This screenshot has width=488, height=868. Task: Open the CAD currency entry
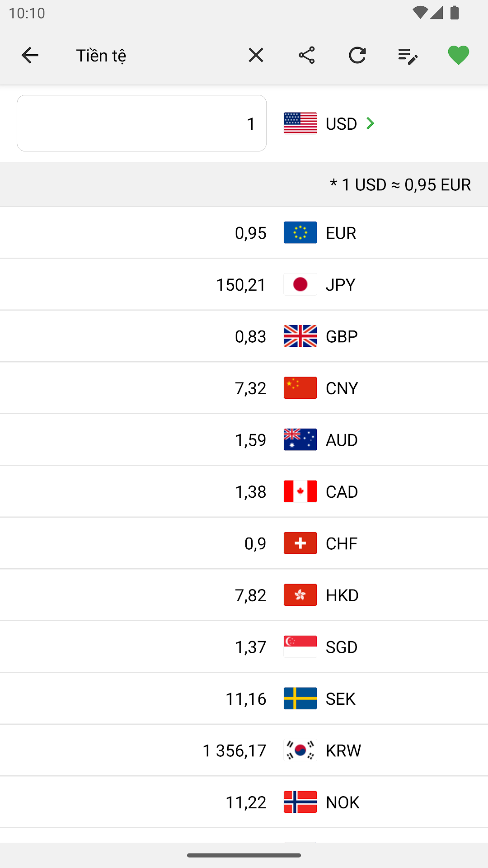[244, 492]
